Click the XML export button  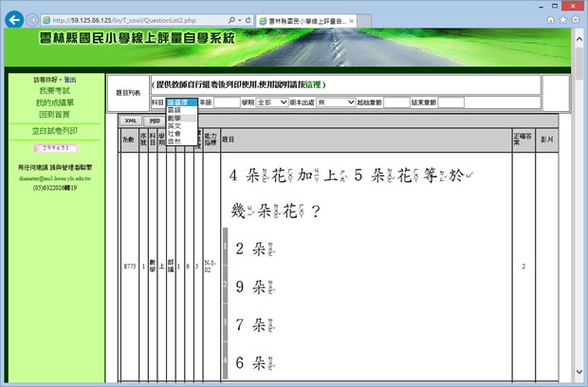[x=131, y=120]
